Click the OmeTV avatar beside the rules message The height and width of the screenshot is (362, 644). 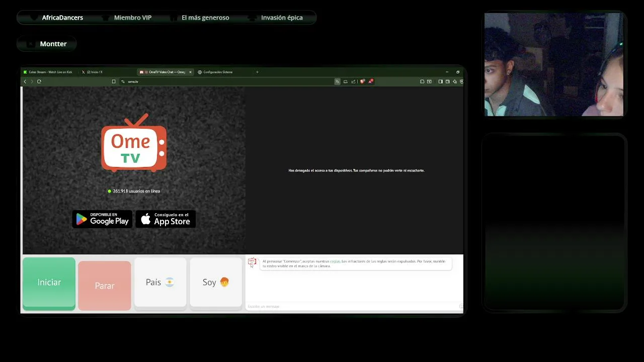(x=252, y=262)
